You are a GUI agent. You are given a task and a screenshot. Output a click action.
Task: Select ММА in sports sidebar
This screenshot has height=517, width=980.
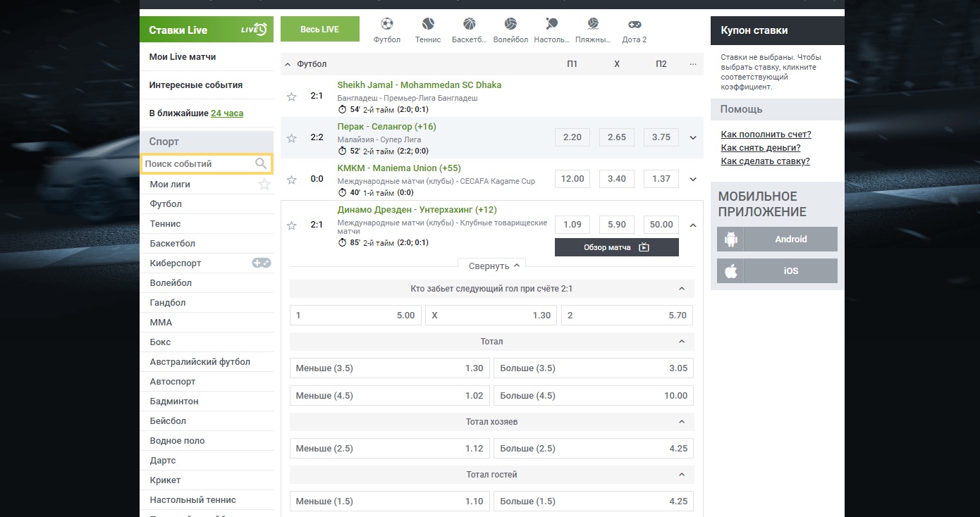click(161, 323)
